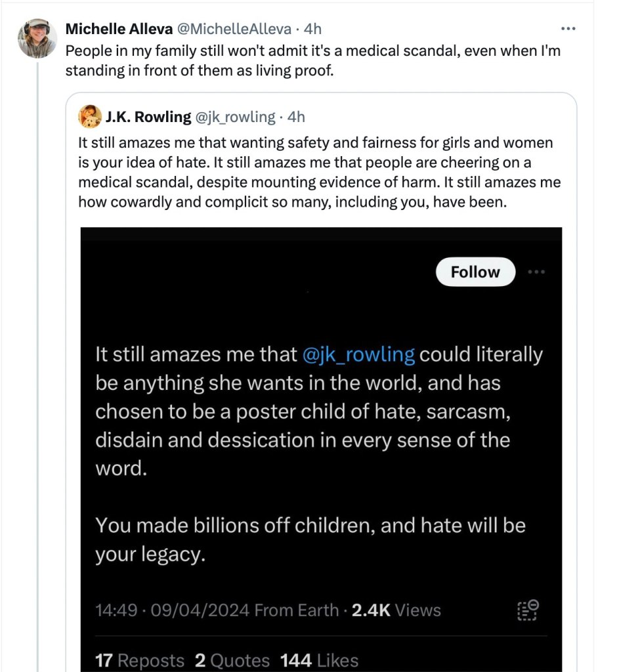Viewport: 617px width, 672px height.
Task: Click J.K. Rowling's small avatar in quoted tweet
Action: (x=89, y=117)
